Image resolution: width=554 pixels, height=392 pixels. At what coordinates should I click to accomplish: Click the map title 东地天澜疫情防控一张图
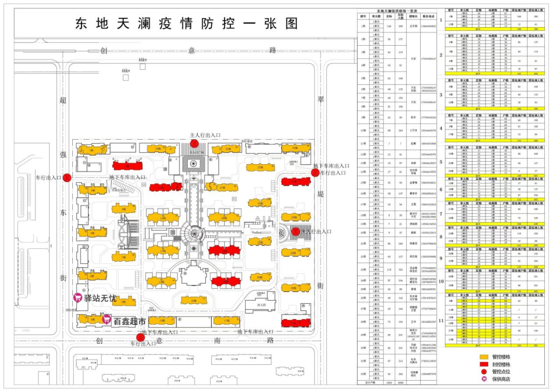[186, 24]
